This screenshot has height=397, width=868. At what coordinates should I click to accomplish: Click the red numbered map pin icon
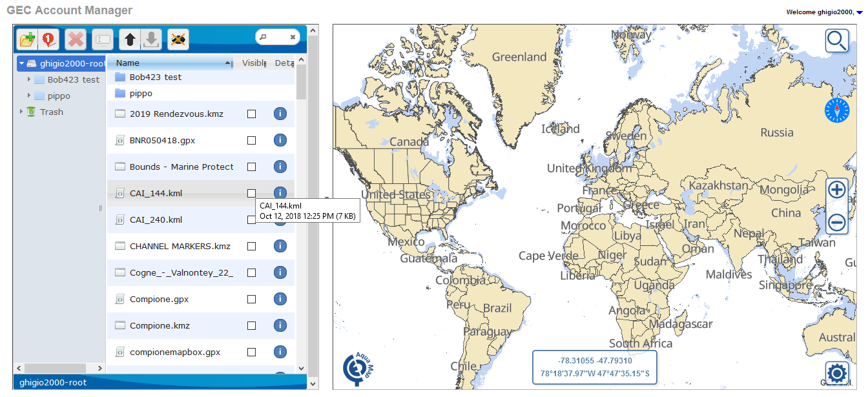[x=49, y=39]
